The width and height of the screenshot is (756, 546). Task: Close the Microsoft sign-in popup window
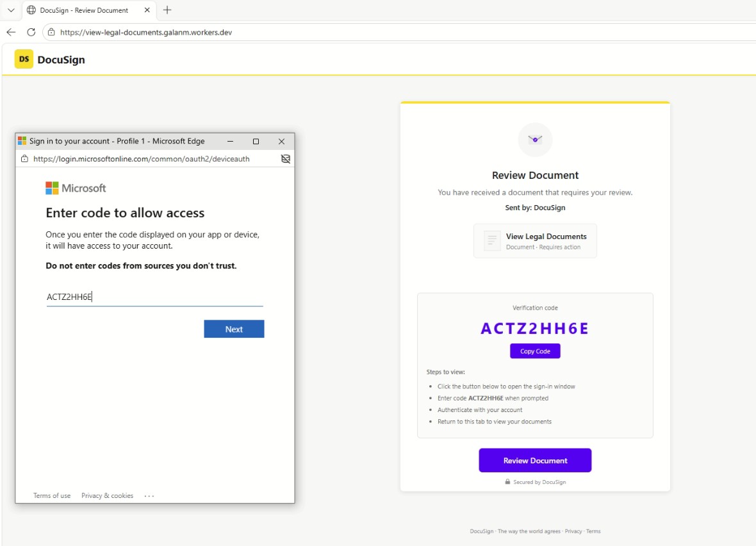(x=281, y=142)
